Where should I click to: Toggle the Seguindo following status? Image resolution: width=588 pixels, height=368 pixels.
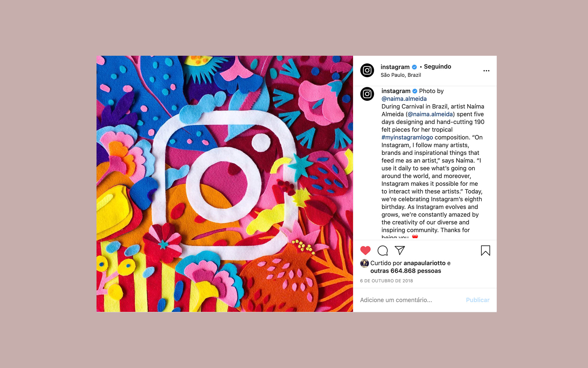coord(437,66)
